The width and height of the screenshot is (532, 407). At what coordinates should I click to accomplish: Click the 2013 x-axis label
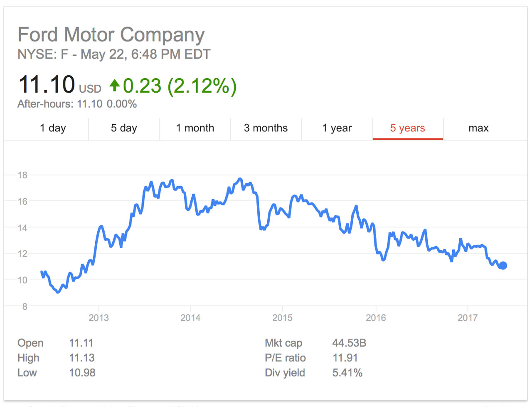(x=99, y=318)
